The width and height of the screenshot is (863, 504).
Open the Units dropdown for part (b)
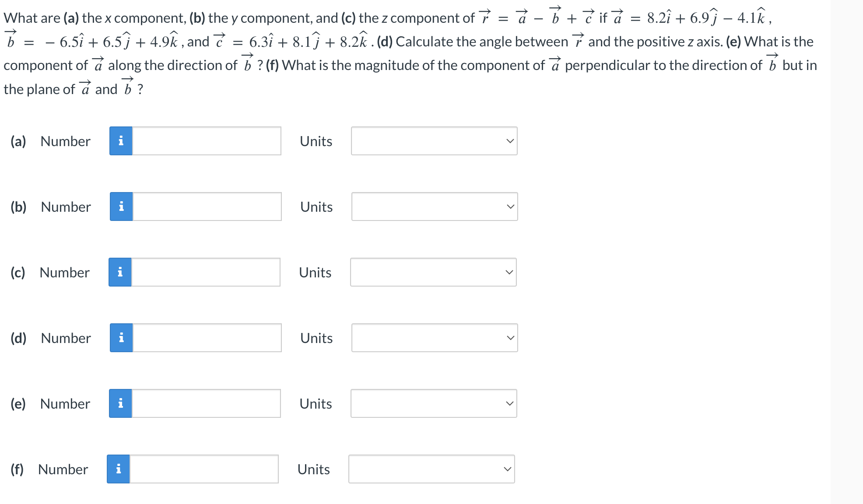(433, 206)
